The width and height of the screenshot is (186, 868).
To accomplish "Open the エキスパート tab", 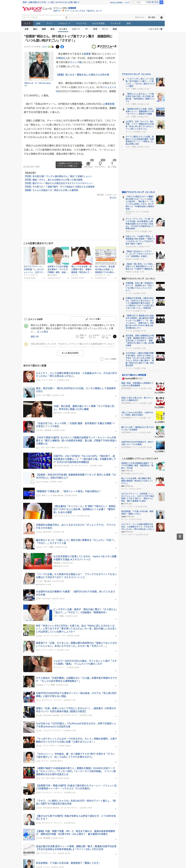I will (x=64, y=24).
